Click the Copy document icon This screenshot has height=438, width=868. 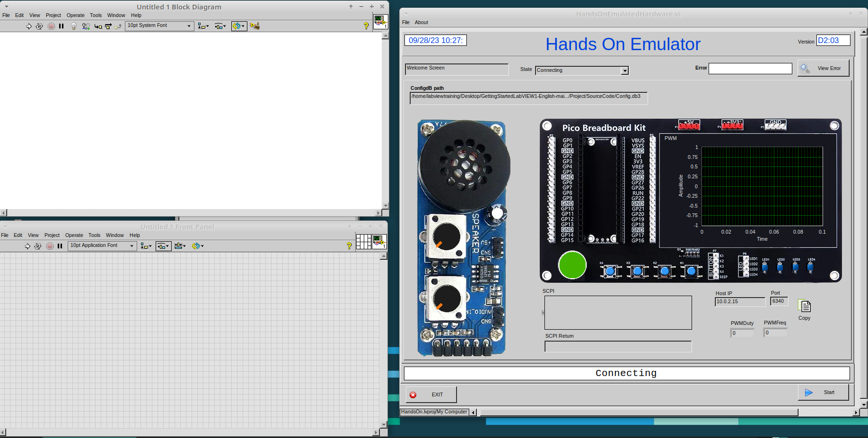(x=804, y=306)
